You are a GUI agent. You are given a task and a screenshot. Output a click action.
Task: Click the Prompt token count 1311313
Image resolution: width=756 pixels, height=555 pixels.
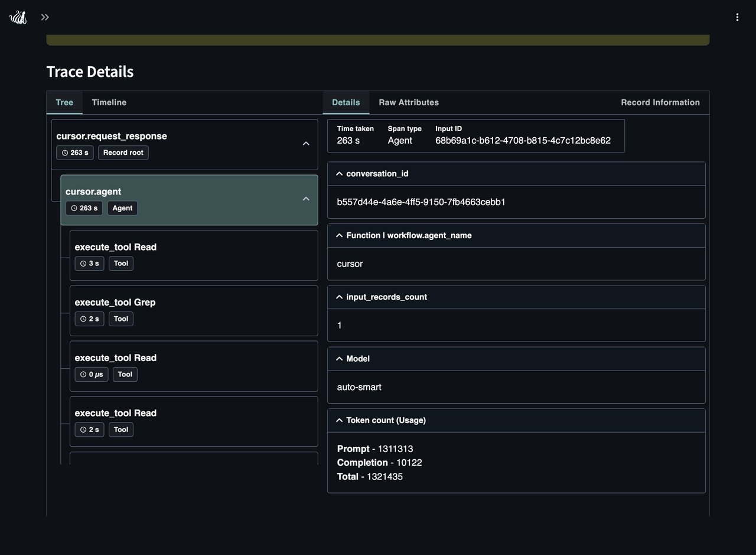(x=395, y=449)
